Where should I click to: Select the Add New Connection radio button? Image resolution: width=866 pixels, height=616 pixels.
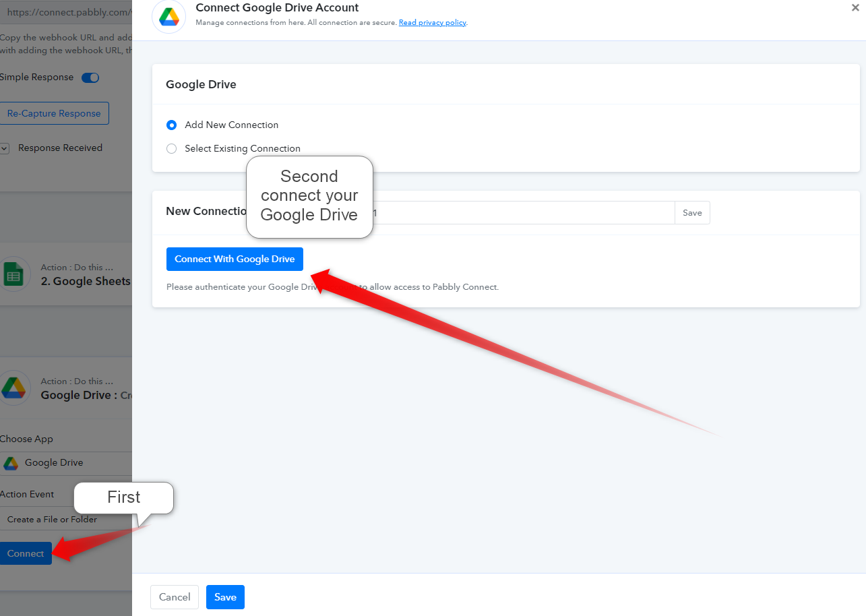[x=171, y=125]
